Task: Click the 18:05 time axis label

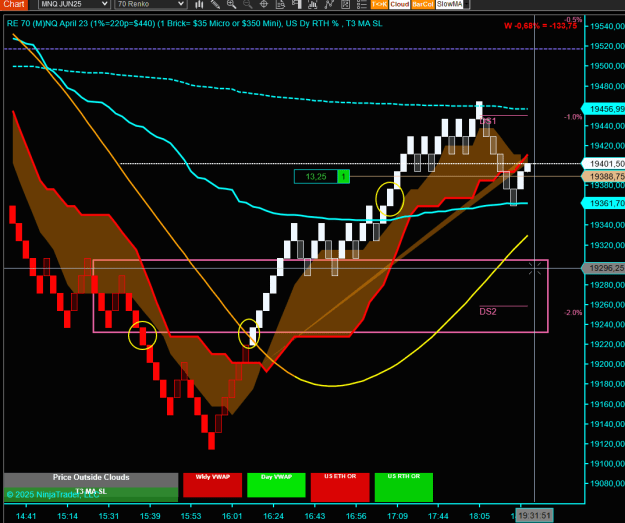Action: click(x=480, y=516)
